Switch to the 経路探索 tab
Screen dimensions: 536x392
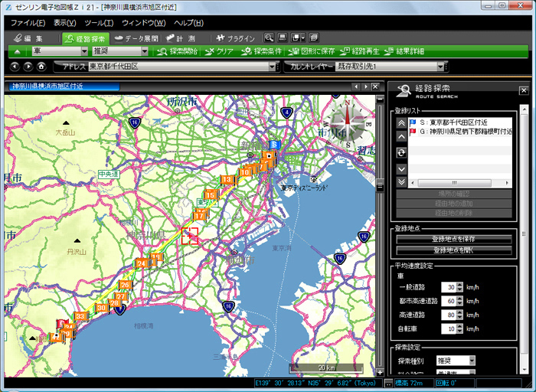pyautogui.click(x=86, y=38)
